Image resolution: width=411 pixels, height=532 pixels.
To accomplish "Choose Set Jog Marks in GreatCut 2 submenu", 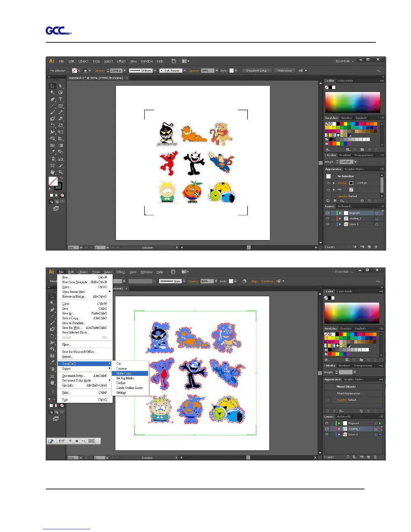I will (130, 378).
